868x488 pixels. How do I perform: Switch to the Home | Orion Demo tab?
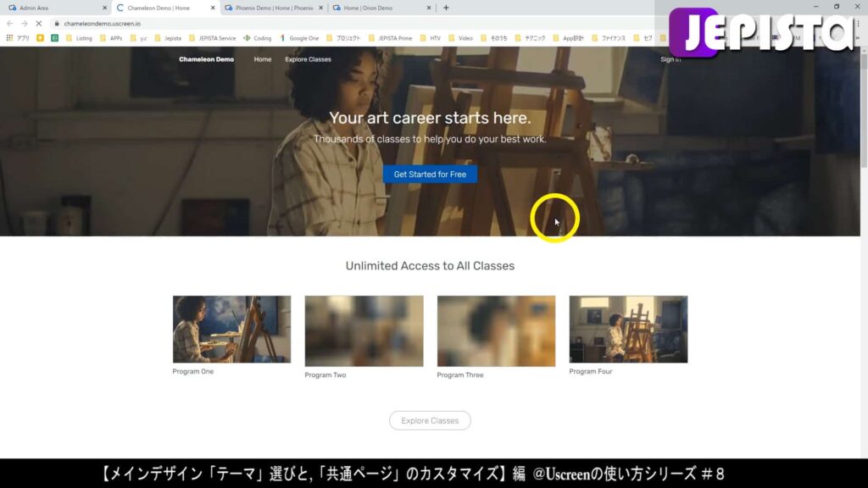382,8
